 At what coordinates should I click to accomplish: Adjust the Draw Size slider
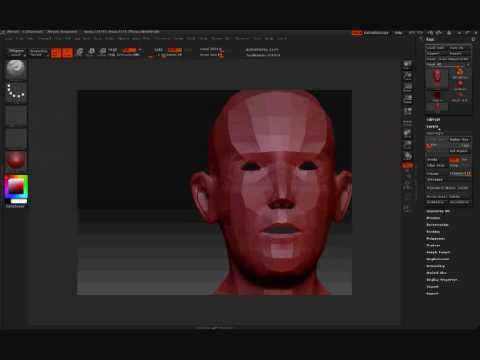point(211,55)
